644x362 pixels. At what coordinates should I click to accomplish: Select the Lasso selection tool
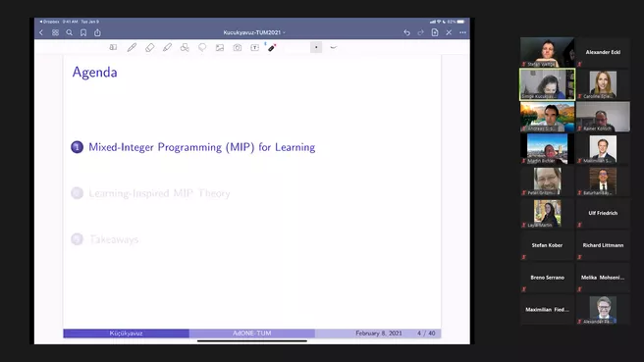[x=202, y=48]
